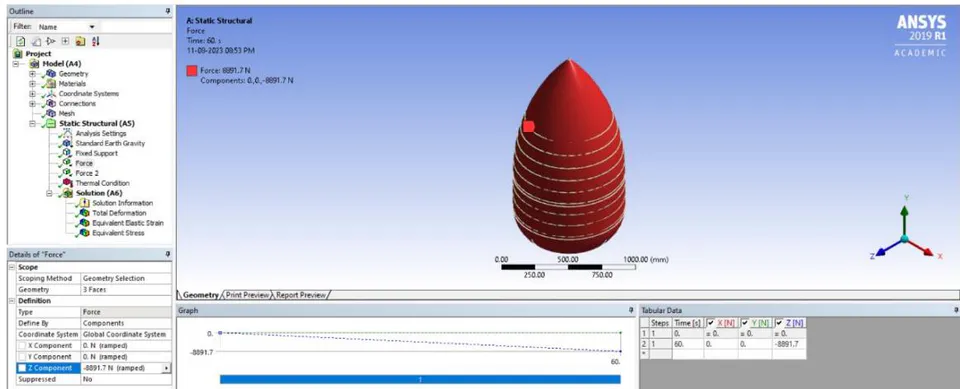Click the -8891.7 cell in Tabular Data
The height and width of the screenshot is (389, 960).
(x=789, y=344)
